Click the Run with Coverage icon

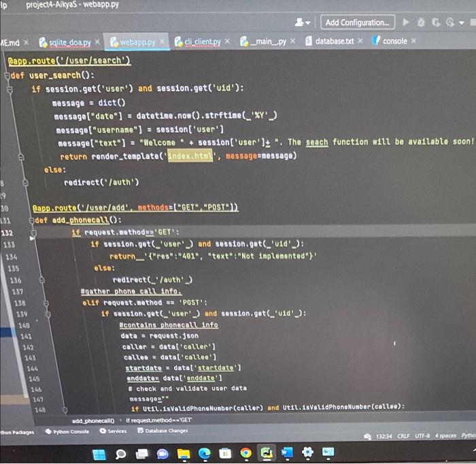tap(436, 22)
